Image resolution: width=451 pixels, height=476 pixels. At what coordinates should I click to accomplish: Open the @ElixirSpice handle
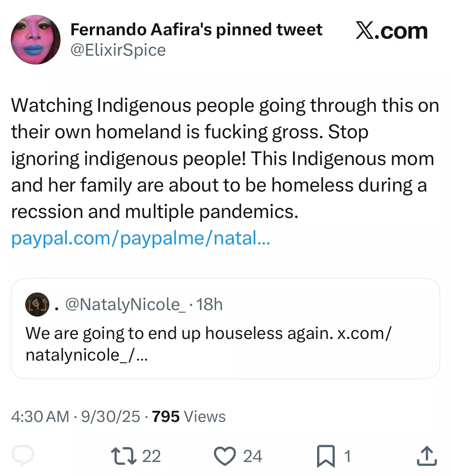(x=118, y=50)
